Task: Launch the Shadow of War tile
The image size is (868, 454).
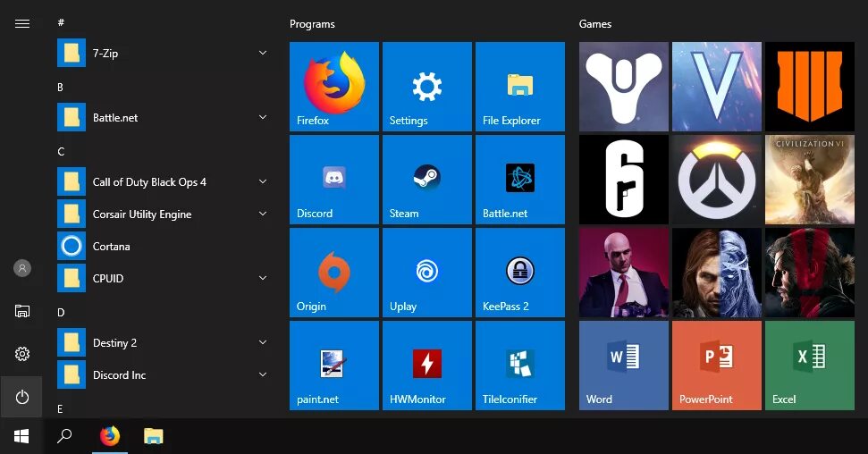Action: [x=717, y=273]
